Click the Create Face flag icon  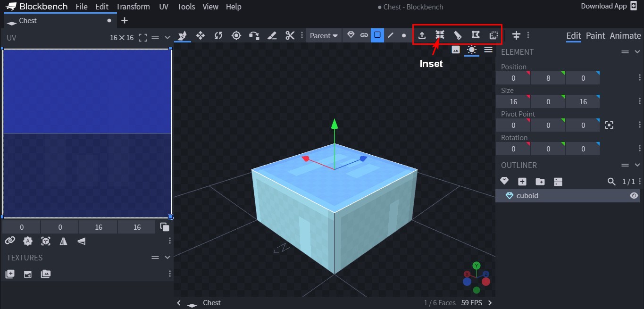pyautogui.click(x=476, y=35)
